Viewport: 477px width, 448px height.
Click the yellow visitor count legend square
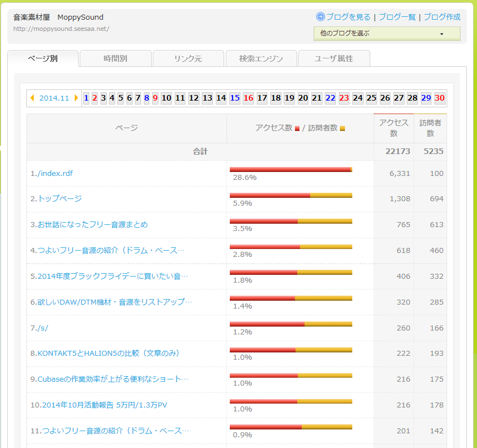[342, 129]
